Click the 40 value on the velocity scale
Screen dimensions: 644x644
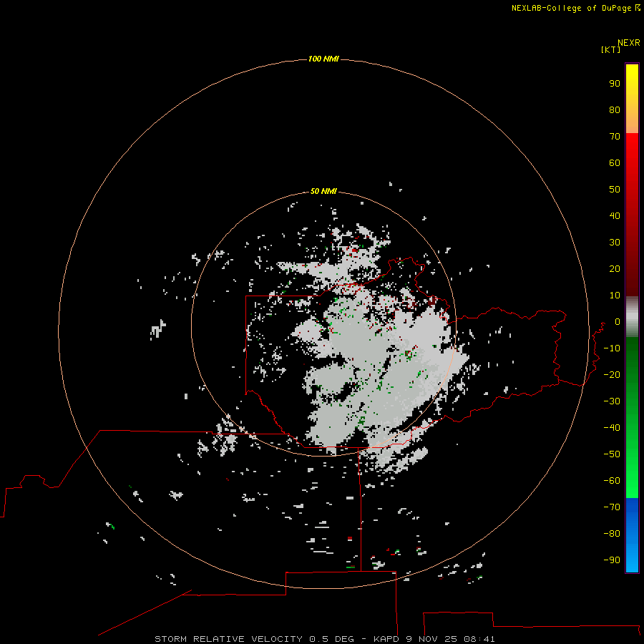[615, 215]
